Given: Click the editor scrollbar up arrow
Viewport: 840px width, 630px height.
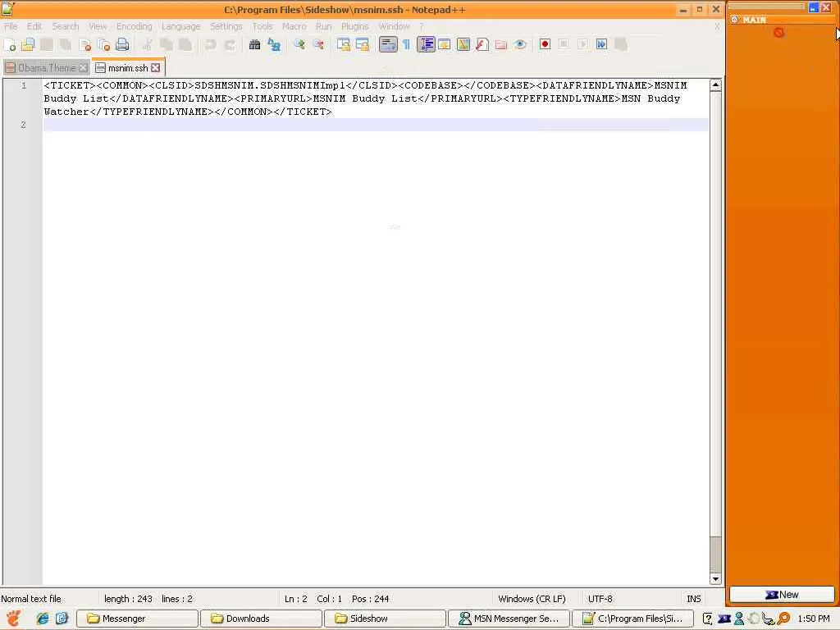Looking at the screenshot, I should (x=715, y=84).
